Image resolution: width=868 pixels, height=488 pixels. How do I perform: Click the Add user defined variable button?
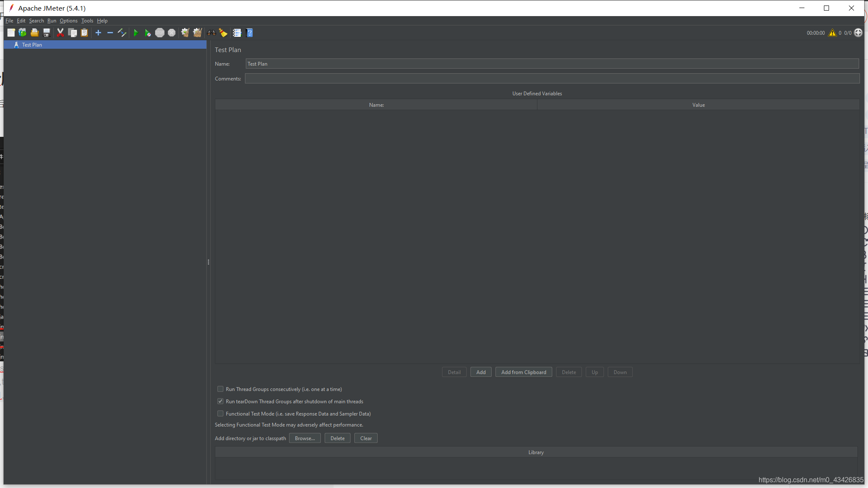pos(481,372)
